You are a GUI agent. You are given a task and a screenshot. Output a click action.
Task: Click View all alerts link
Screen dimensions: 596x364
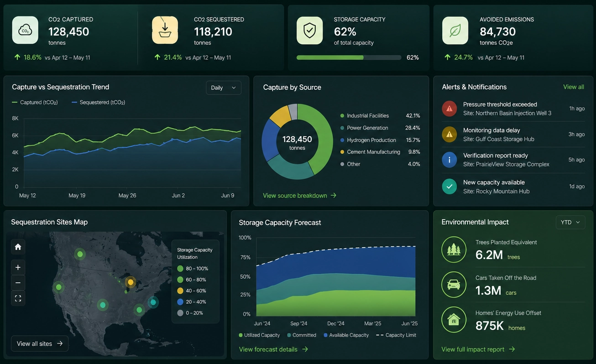pyautogui.click(x=574, y=87)
